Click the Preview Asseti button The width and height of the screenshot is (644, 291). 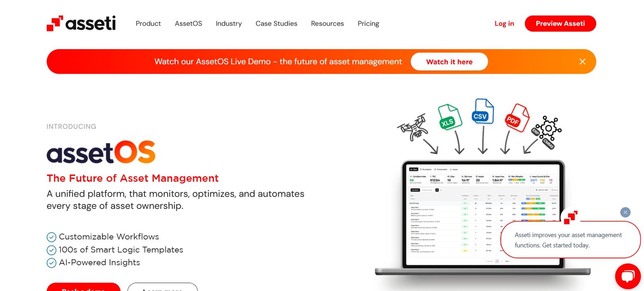pos(560,24)
